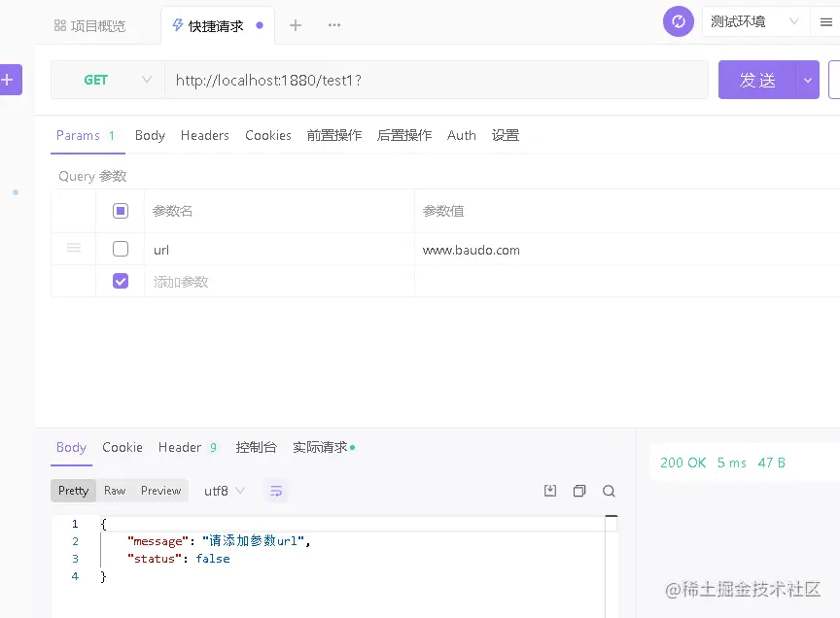
Task: Click the 参数值 column header
Action: click(x=443, y=211)
